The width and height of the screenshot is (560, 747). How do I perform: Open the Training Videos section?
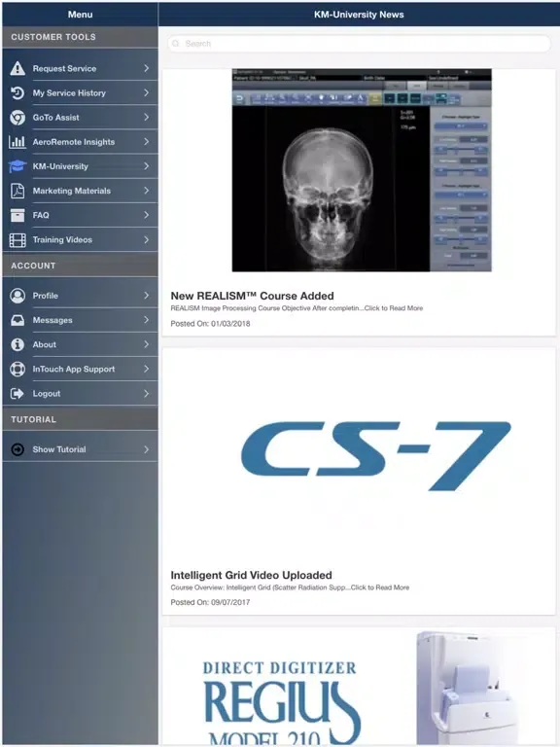point(80,240)
